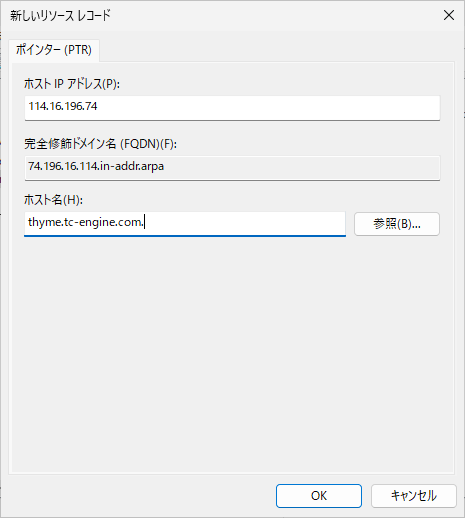Place cursor in thyme.tc-engine.com. text
The width and height of the screenshot is (465, 518).
[x=86, y=222]
